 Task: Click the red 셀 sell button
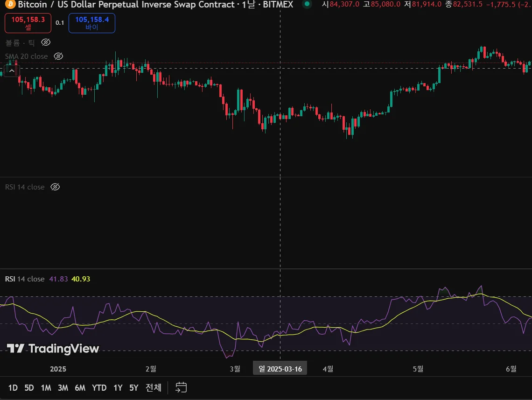point(28,23)
